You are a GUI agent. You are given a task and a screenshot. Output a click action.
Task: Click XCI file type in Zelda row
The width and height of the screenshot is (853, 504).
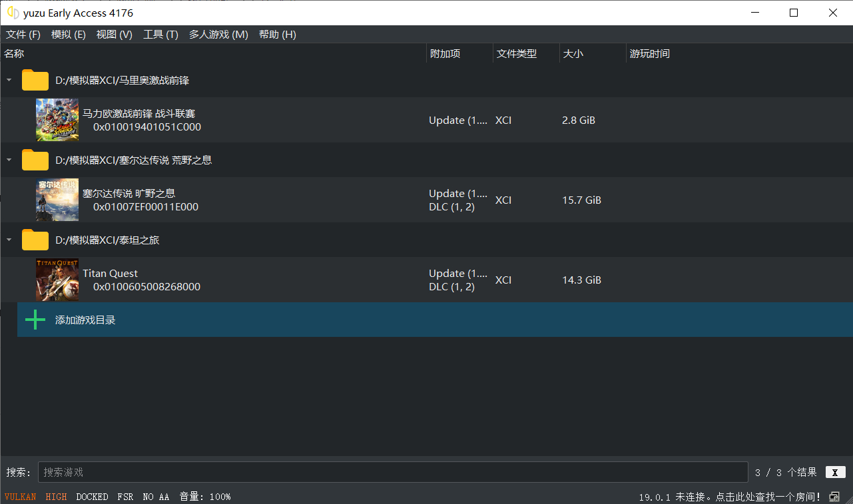click(x=503, y=200)
